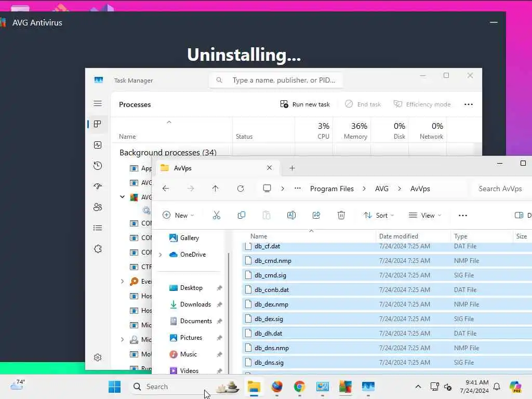Navigate to AVG breadcrumb folder
This screenshot has height=399, width=532.
(x=382, y=189)
